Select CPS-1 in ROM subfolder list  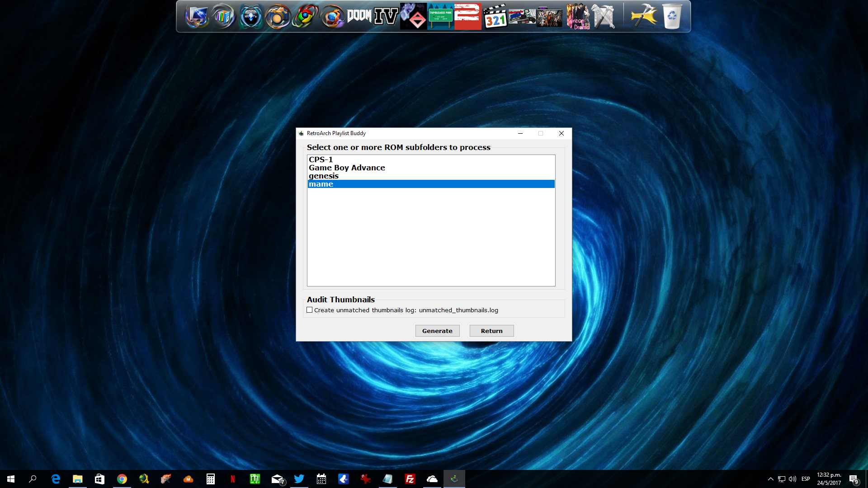tap(321, 160)
